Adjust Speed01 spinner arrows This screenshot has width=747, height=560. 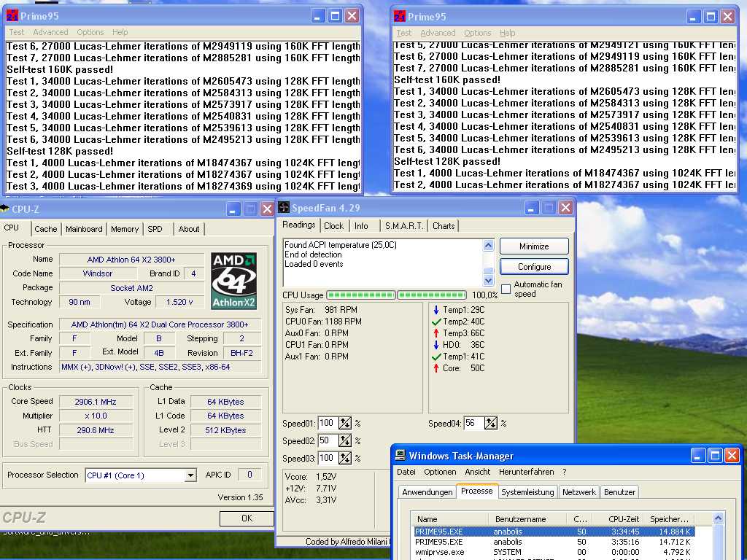[x=345, y=423]
